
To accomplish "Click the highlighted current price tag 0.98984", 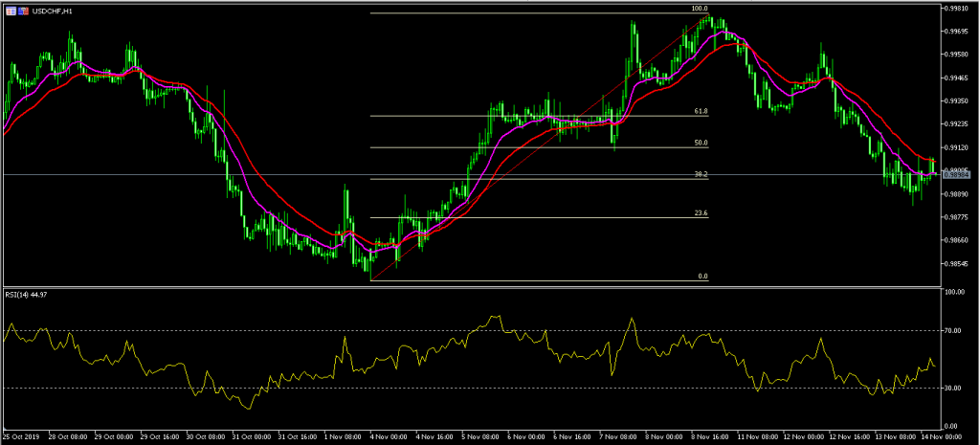I will tap(956, 175).
